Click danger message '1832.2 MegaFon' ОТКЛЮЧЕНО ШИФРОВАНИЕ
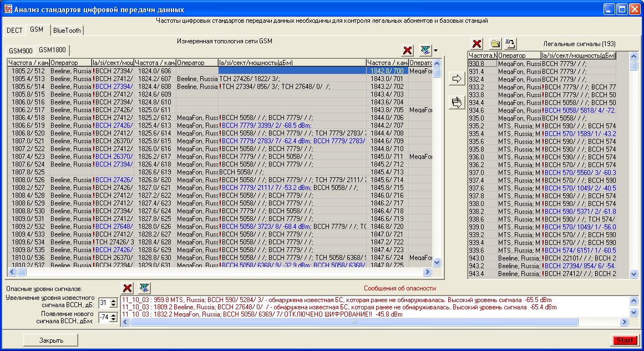 coord(262,314)
